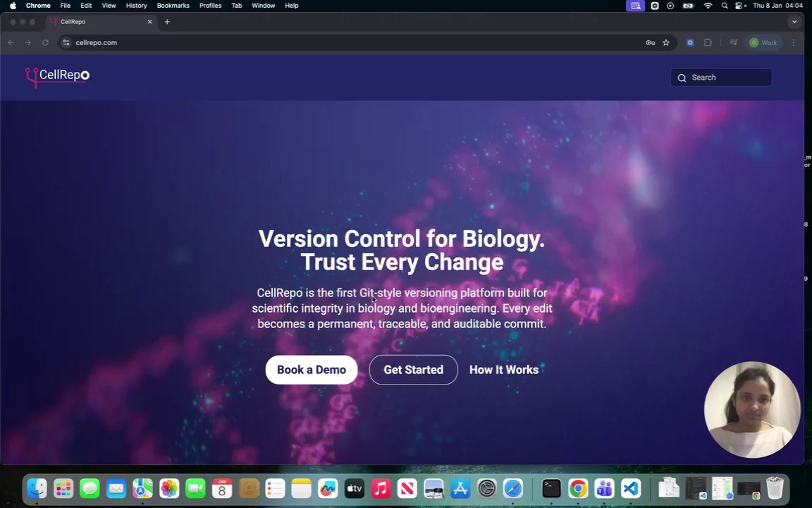Open Launchpad from the dock

pyautogui.click(x=63, y=488)
